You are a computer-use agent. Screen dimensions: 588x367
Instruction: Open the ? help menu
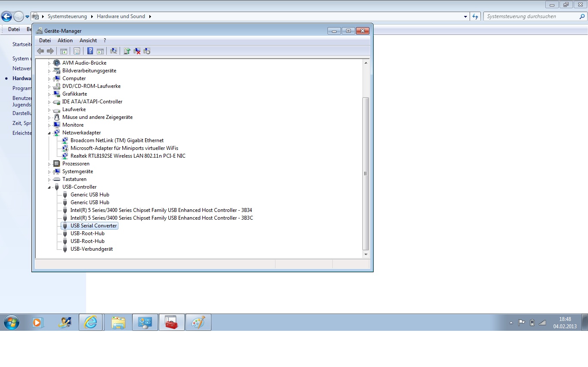105,40
